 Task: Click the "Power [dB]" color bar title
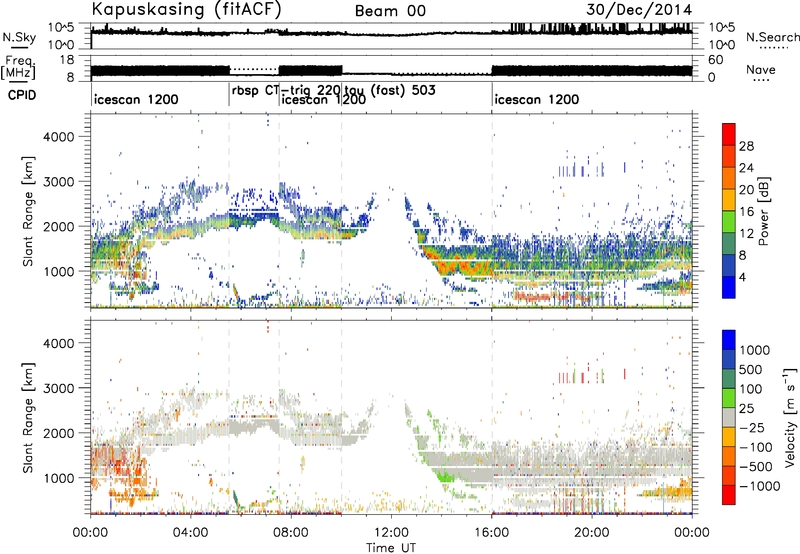[764, 211]
